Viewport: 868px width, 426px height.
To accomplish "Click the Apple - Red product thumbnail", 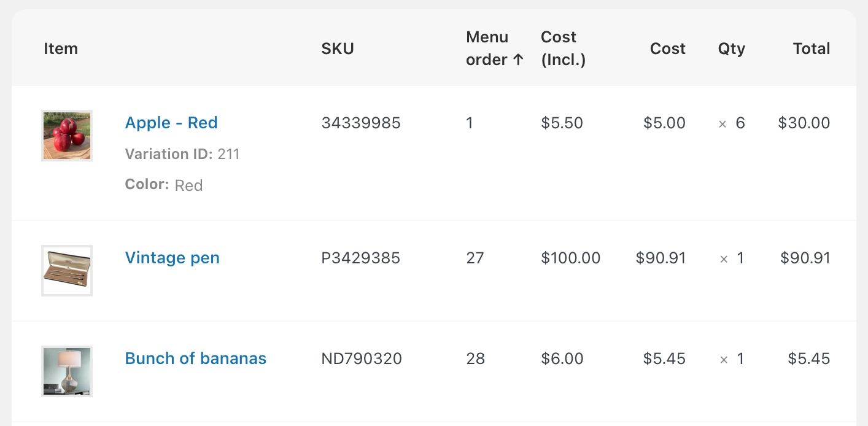I will [x=66, y=135].
